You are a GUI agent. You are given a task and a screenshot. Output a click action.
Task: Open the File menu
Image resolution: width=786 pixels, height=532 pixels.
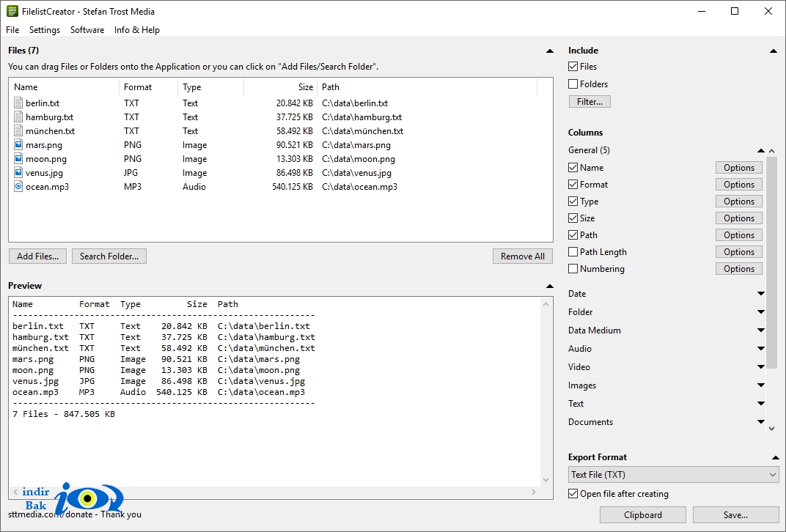(x=12, y=29)
